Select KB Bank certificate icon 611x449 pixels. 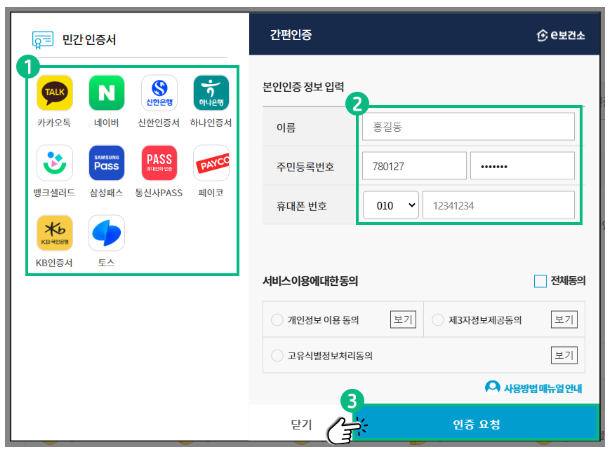tap(55, 233)
